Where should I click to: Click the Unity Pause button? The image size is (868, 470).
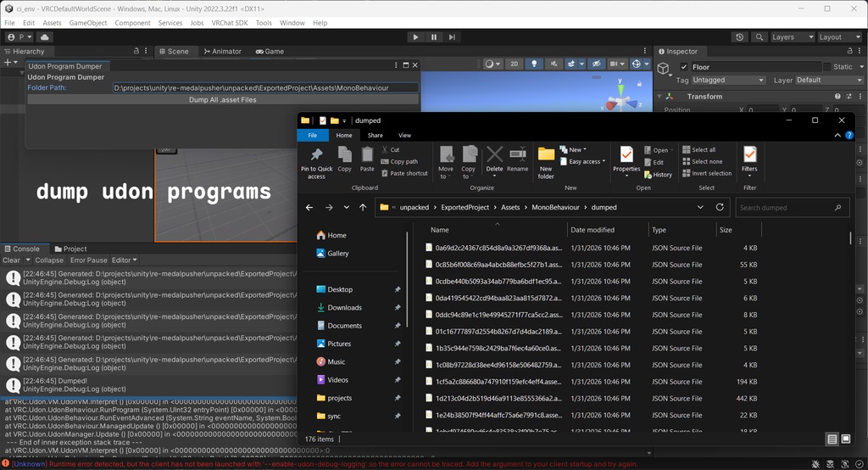click(x=433, y=37)
